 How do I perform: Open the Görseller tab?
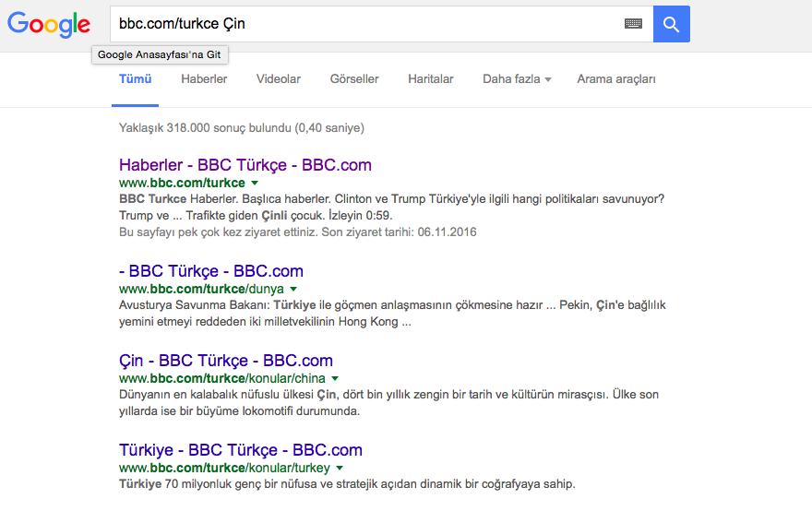354,78
